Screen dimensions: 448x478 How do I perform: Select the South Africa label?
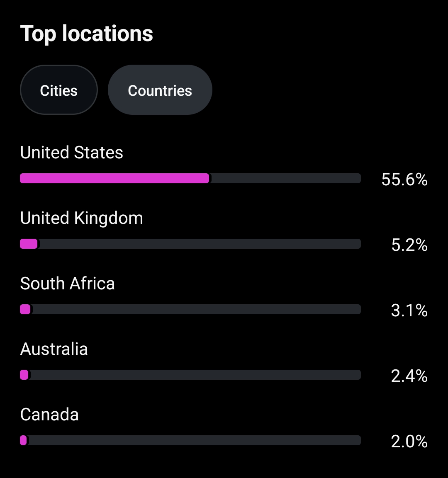point(67,284)
